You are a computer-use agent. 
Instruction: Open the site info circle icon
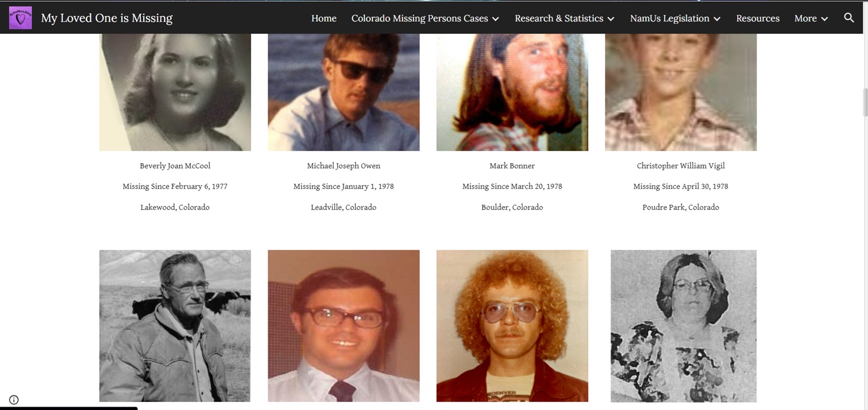pos(14,400)
